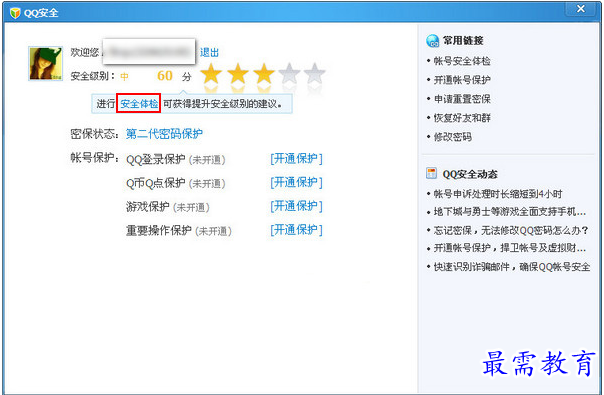
Task: Click 开通保护 for 重要操作保护
Action: pos(296,230)
